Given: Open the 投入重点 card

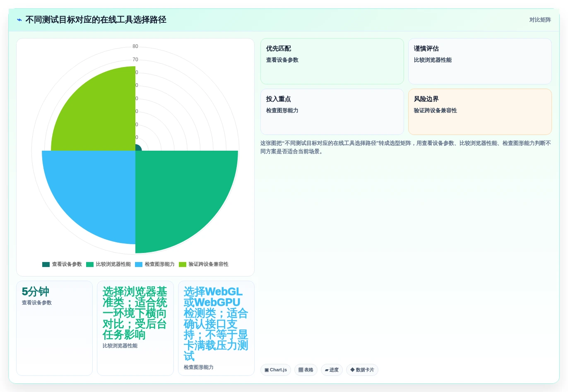Looking at the screenshot, I should (332, 112).
